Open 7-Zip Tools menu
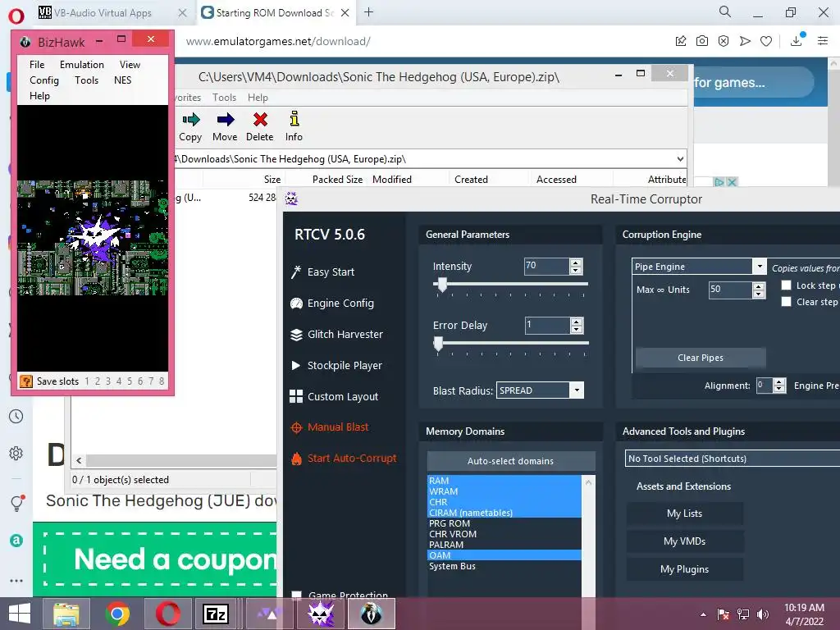This screenshot has width=840, height=630. (224, 98)
